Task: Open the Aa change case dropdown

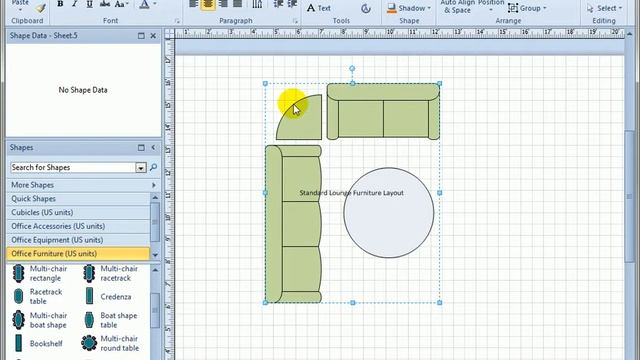Action: [x=121, y=4]
